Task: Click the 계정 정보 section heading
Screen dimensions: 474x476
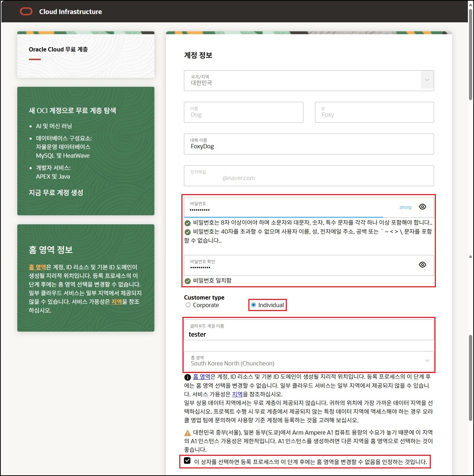Action: (198, 55)
